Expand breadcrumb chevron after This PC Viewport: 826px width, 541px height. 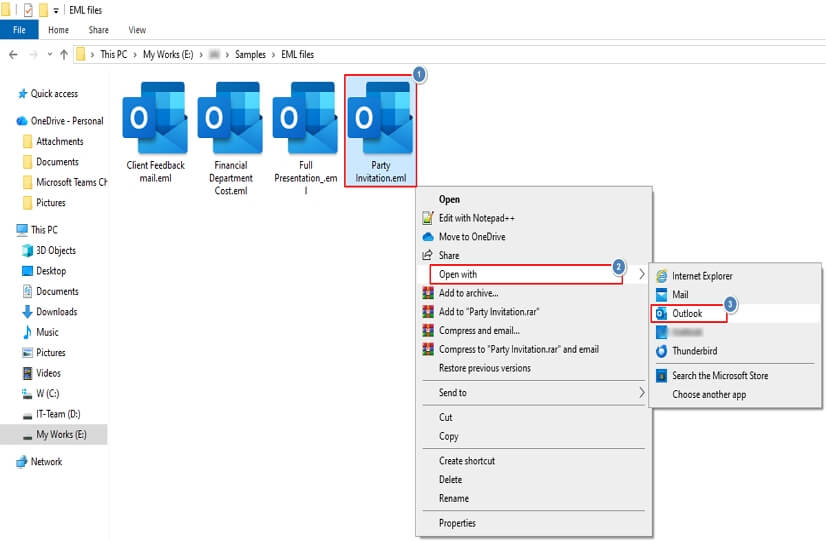(x=135, y=54)
